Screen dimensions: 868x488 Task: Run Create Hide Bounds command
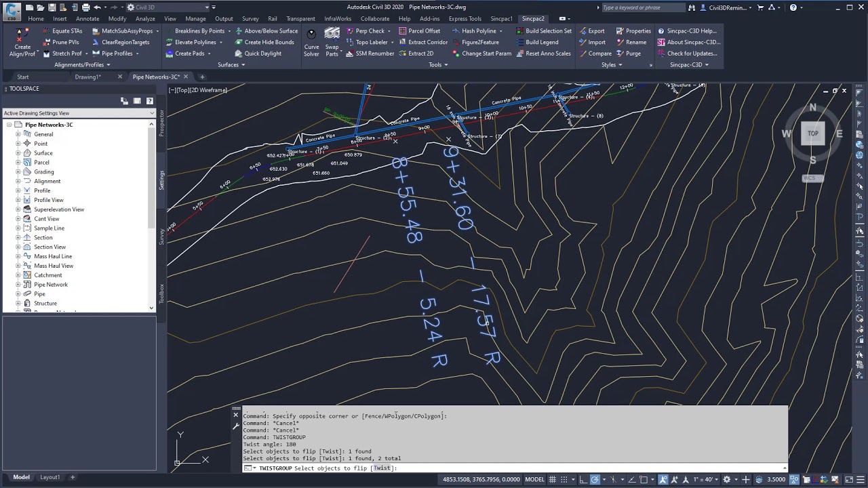point(264,42)
